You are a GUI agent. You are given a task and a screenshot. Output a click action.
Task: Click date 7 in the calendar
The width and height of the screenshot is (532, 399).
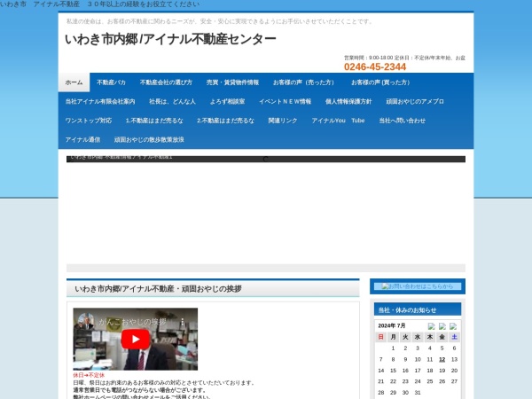click(380, 359)
